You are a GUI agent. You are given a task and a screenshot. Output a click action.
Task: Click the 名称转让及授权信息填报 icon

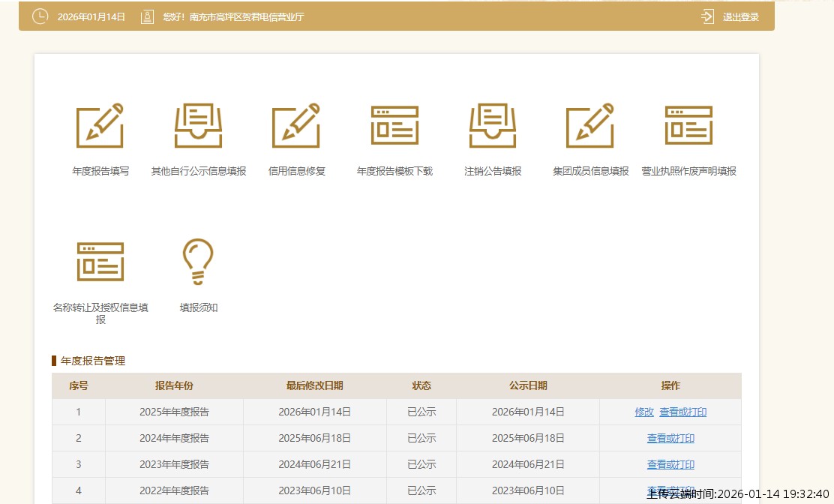100,262
